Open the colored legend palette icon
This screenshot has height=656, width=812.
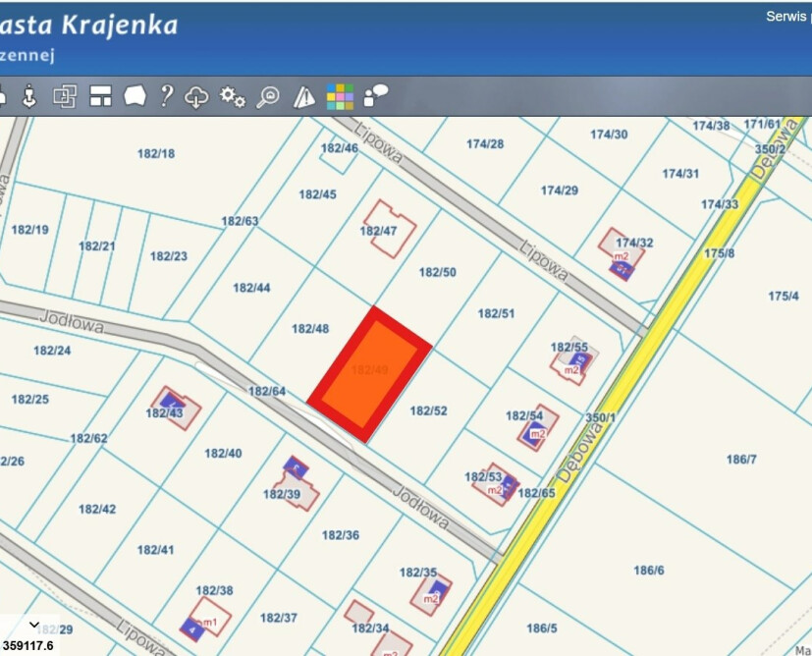340,94
